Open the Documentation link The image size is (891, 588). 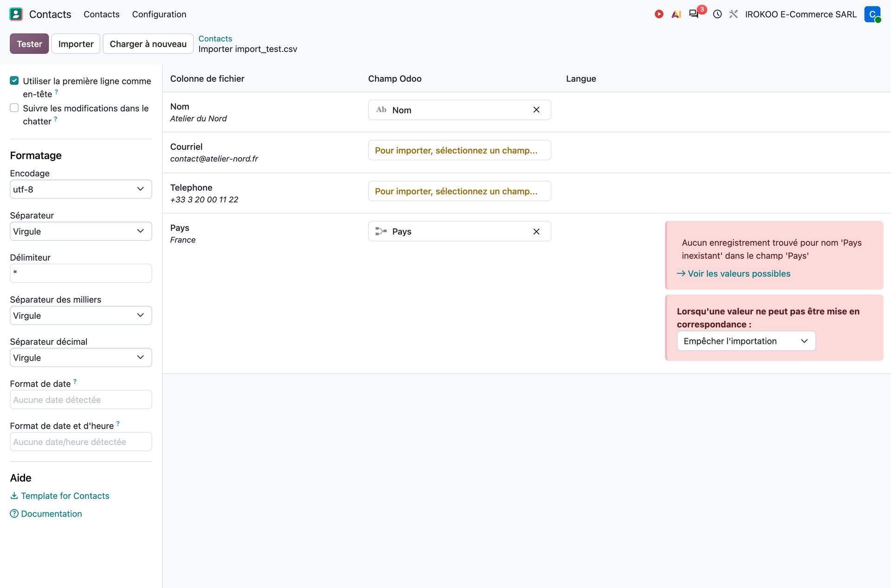46,514
